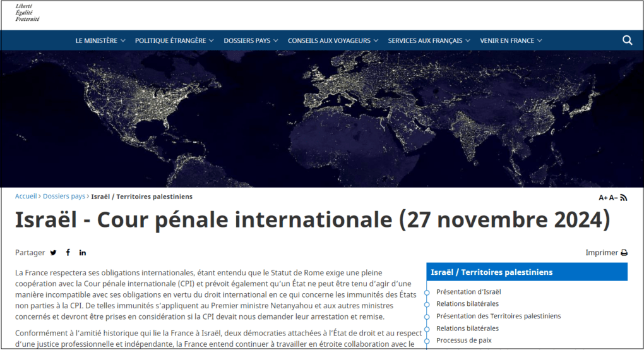Go to the Accueil breadcrumb link
This screenshot has height=350, width=644.
point(26,196)
